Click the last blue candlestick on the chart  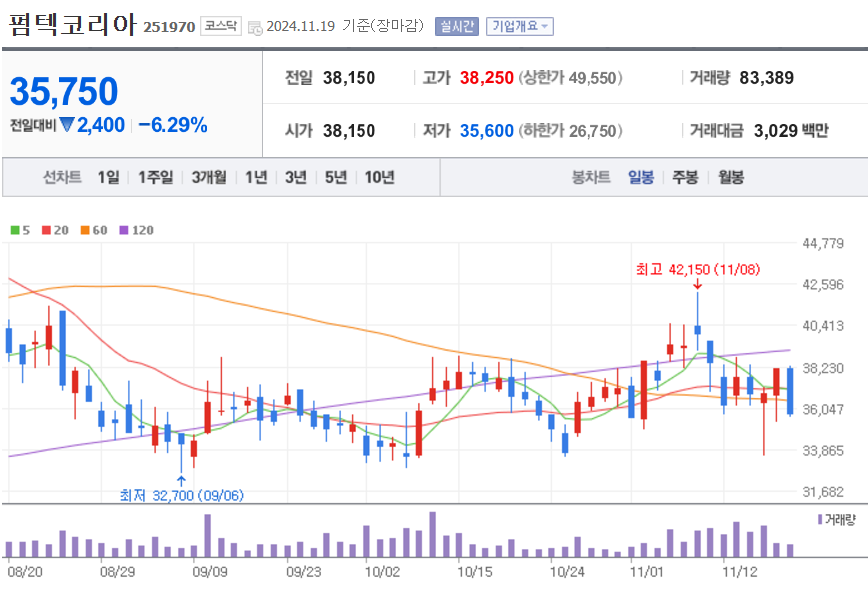(x=790, y=391)
